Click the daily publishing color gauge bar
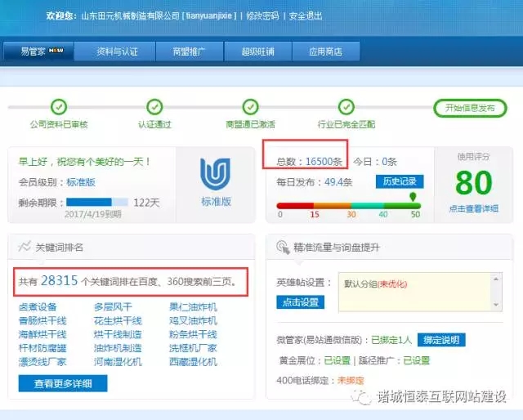Image resolution: width=523 pixels, height=420 pixels. tap(349, 205)
